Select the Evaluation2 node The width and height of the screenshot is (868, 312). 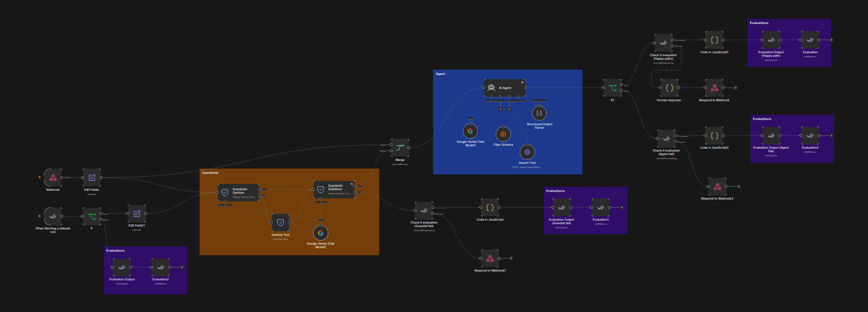click(x=160, y=267)
